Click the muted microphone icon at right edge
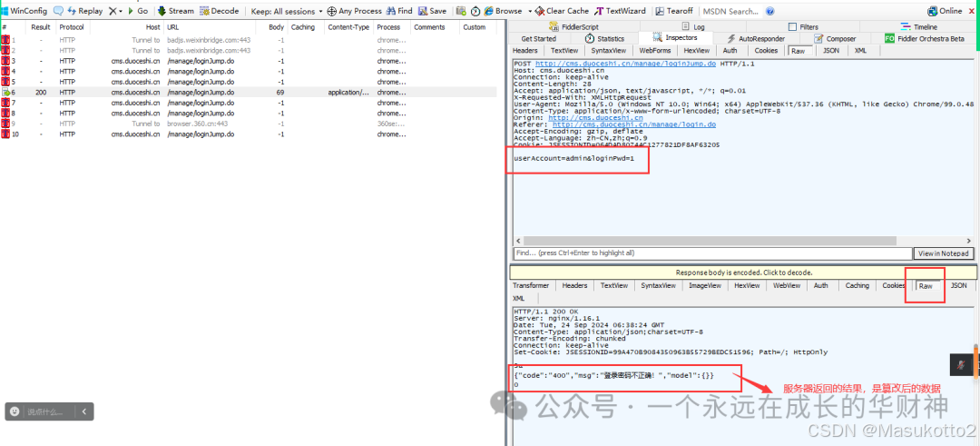 961,364
